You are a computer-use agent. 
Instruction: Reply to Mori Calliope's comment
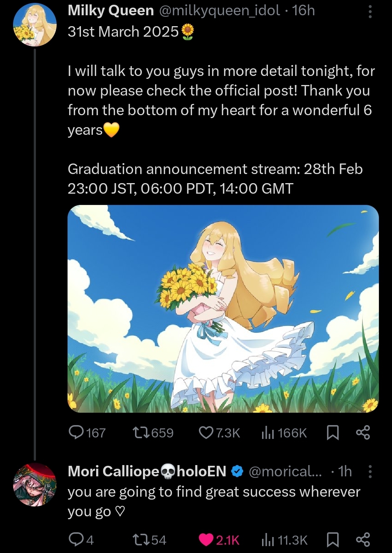pos(82,540)
